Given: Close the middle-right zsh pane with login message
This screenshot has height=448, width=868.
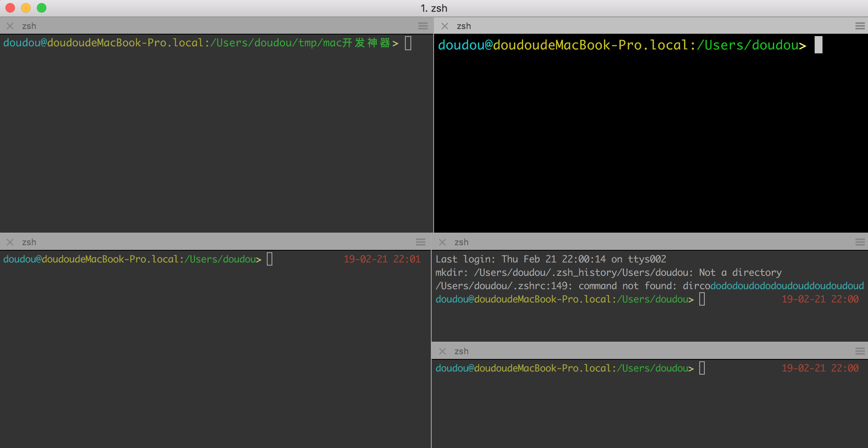Looking at the screenshot, I should tap(442, 242).
